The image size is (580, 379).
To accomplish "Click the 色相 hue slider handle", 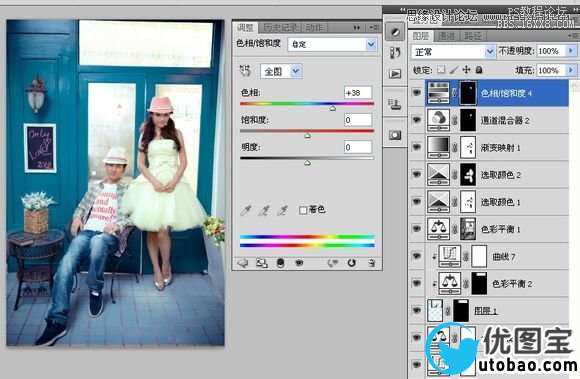I will 332,108.
